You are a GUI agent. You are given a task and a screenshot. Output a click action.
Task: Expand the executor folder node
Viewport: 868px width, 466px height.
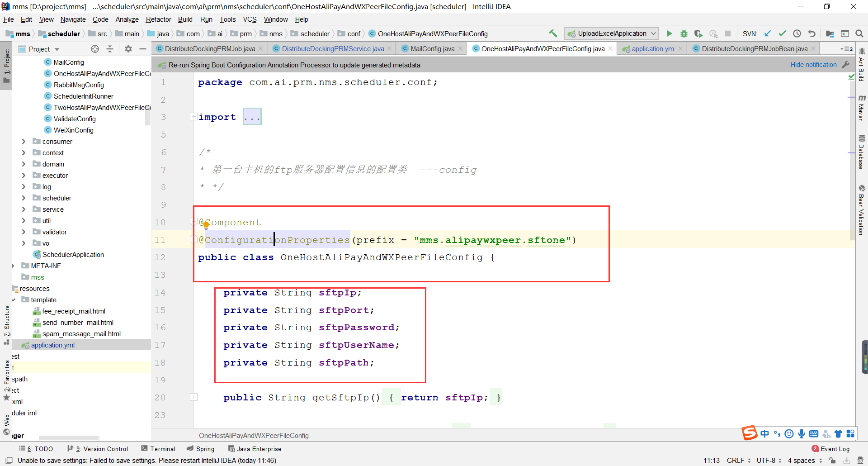24,176
